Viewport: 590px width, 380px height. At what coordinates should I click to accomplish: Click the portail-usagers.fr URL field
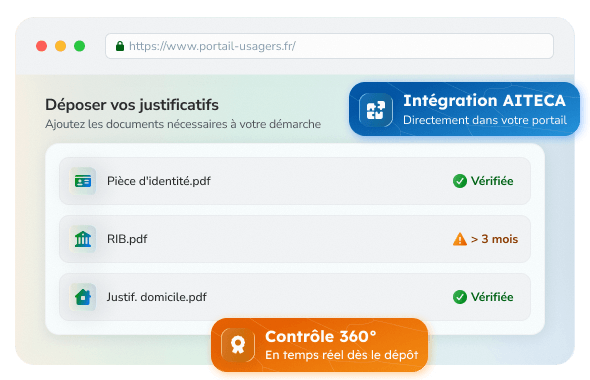329,46
